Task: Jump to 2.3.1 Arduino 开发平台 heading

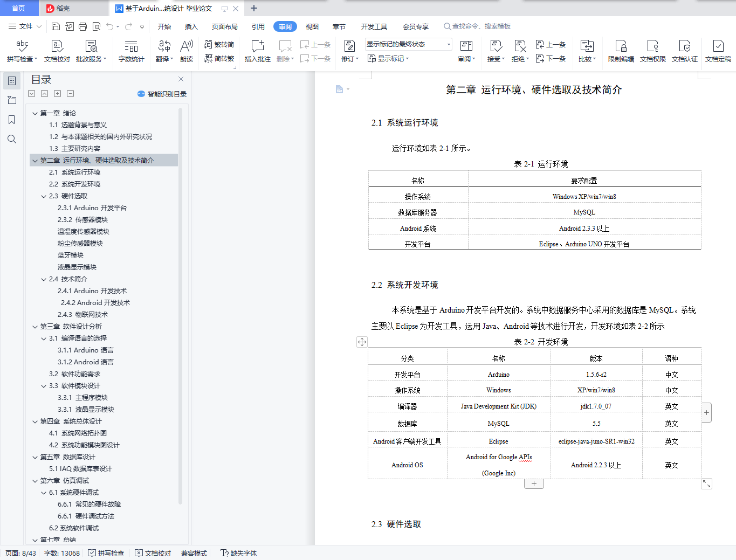Action: pos(92,208)
